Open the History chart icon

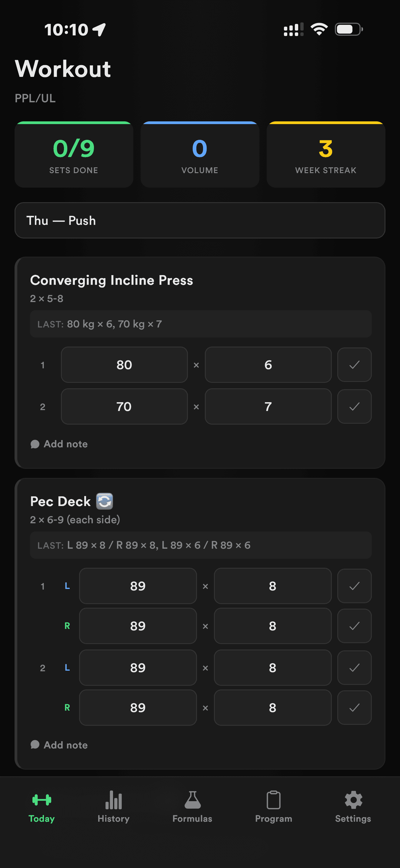[113, 800]
